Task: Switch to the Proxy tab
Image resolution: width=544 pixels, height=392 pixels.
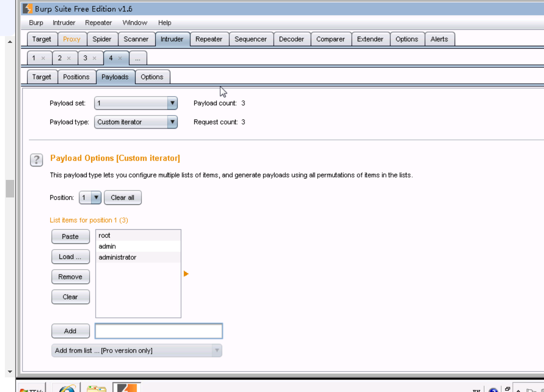Action: coord(72,39)
